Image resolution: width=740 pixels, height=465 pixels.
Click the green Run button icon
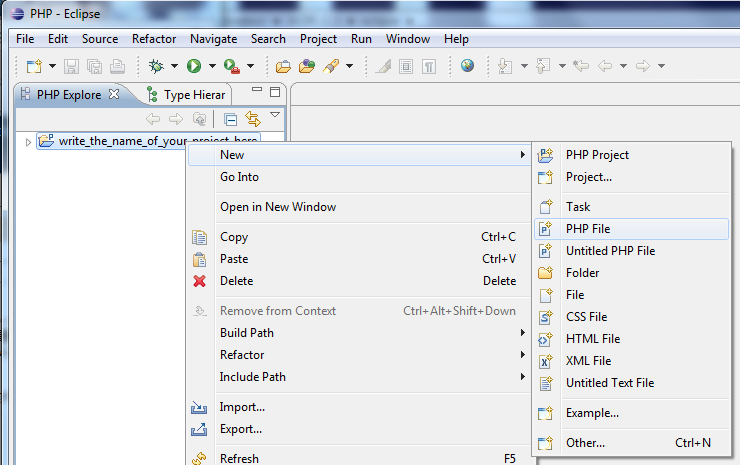pyautogui.click(x=194, y=66)
